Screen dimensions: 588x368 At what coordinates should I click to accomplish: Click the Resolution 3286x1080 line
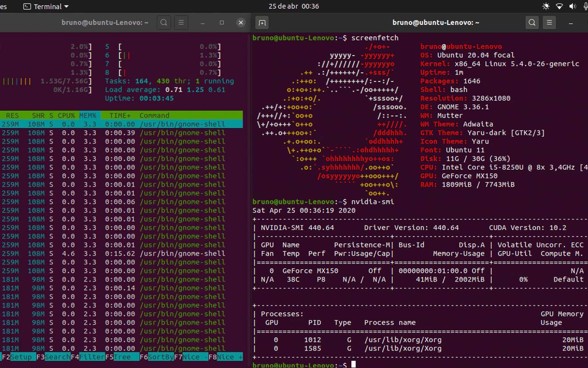[x=465, y=98]
